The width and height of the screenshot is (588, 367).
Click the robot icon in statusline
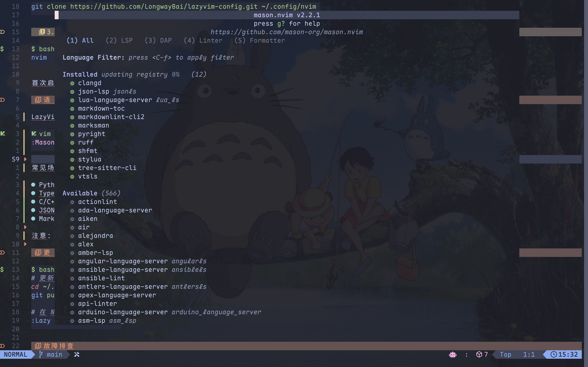coord(452,355)
